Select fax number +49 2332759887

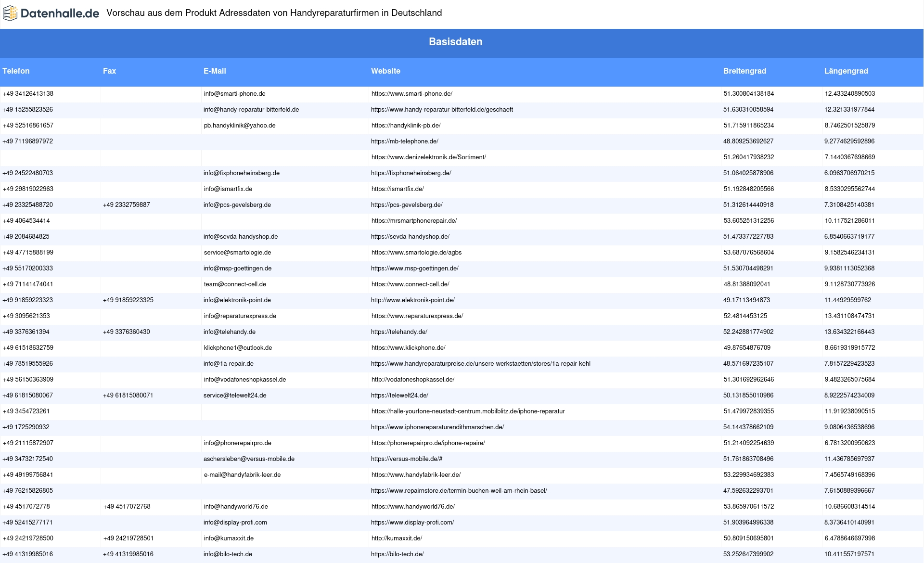point(127,205)
